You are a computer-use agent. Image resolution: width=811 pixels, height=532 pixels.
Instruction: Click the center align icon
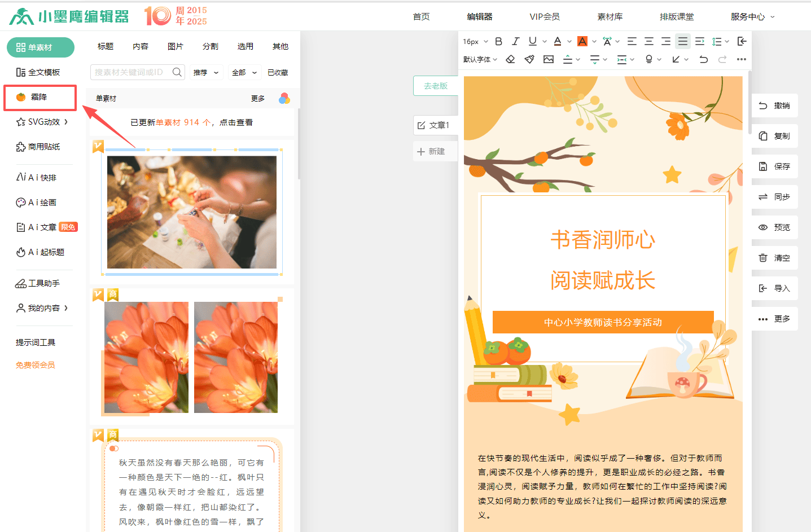tap(649, 41)
